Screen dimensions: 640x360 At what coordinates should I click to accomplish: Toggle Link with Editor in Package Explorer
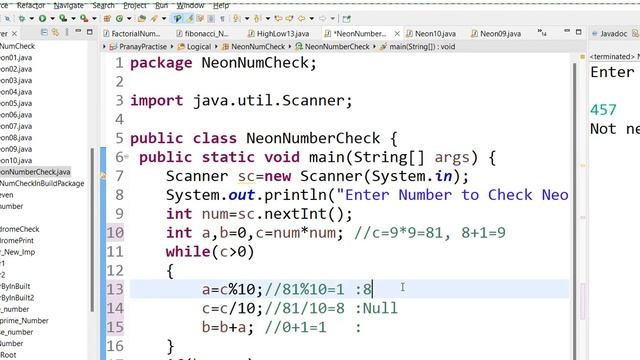click(x=55, y=32)
